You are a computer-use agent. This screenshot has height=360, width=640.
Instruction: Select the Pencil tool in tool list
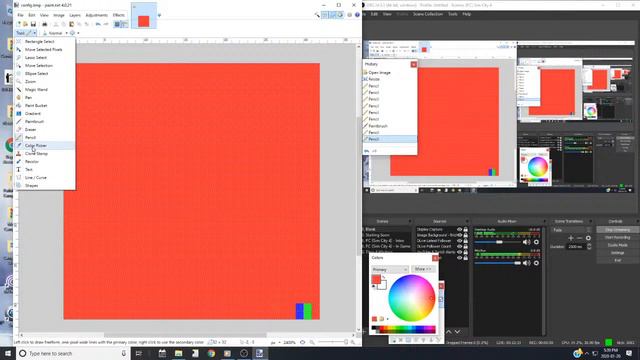tap(44, 138)
